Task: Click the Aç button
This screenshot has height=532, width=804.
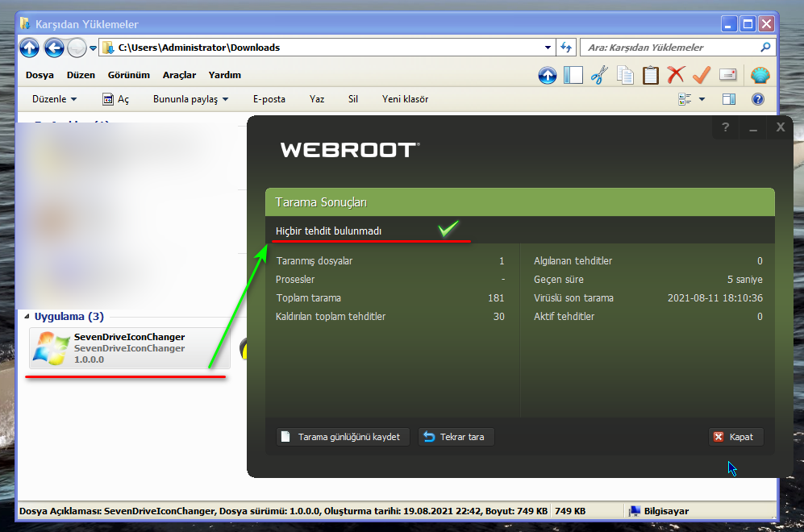Action: 116,99
